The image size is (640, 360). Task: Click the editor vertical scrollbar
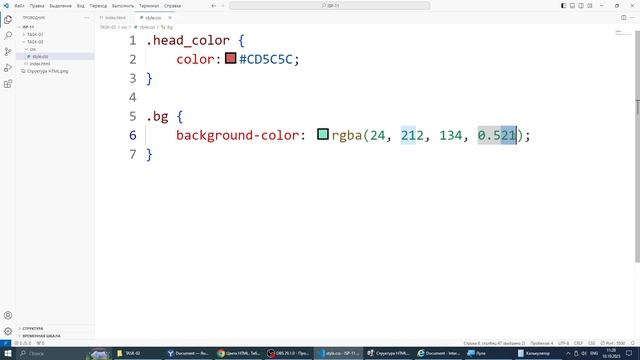pos(638,147)
